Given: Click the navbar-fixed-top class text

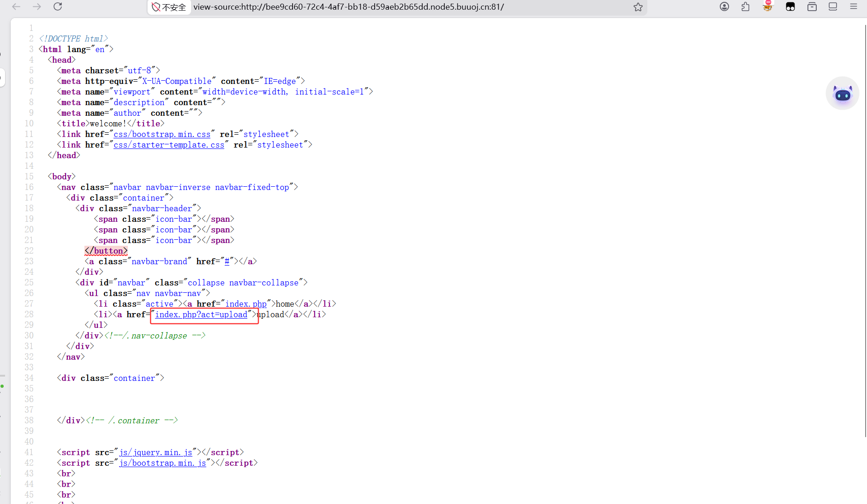Looking at the screenshot, I should [252, 187].
